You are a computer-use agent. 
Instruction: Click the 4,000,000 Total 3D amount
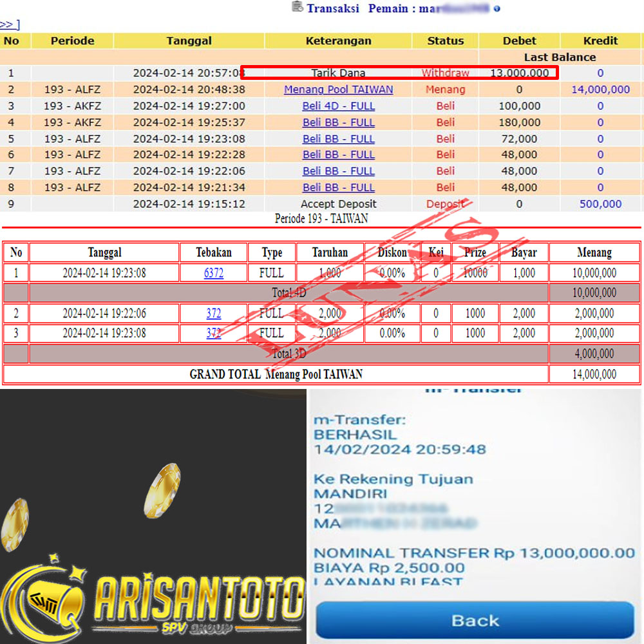(x=594, y=354)
